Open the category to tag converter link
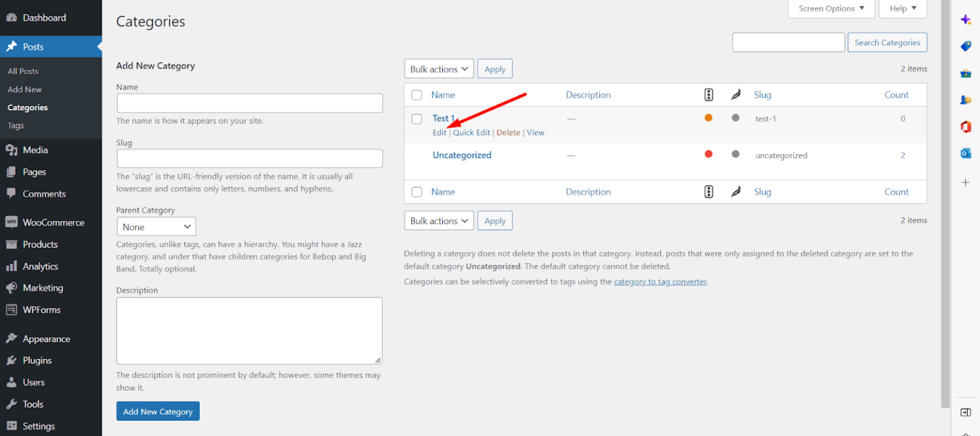This screenshot has width=980, height=436. pos(660,281)
